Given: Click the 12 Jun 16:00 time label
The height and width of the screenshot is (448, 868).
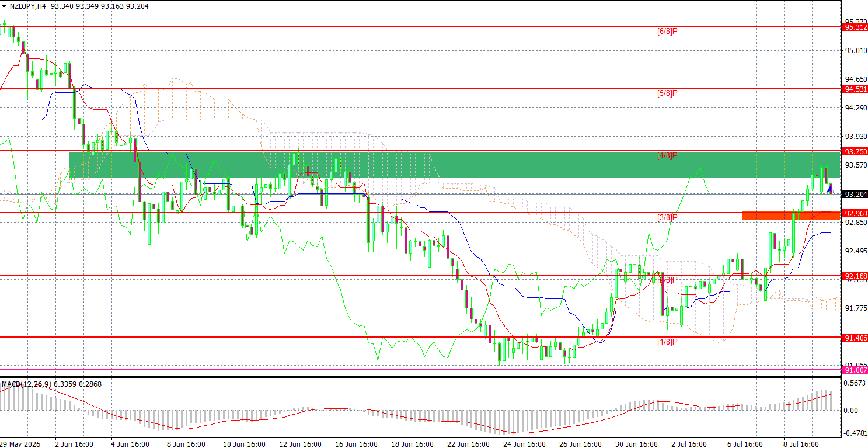Looking at the screenshot, I should [301, 444].
